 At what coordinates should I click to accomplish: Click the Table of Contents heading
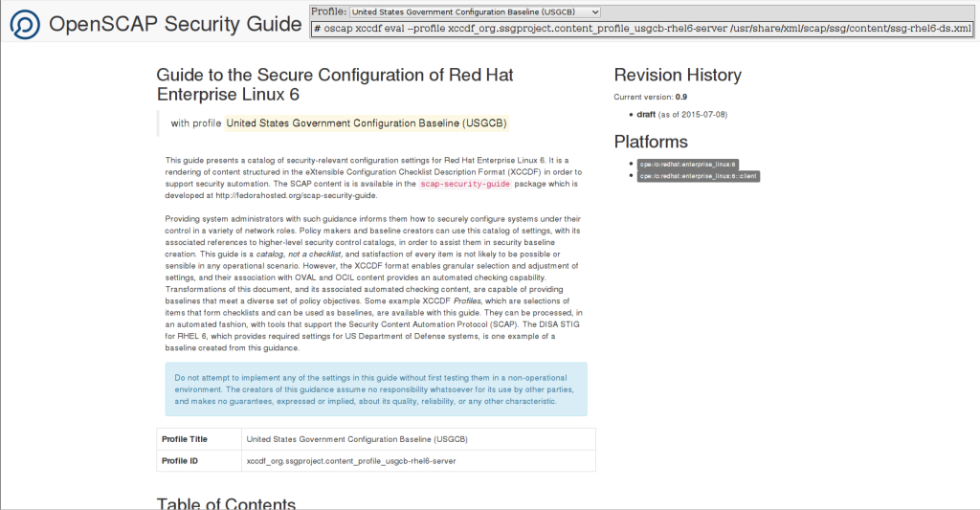pyautogui.click(x=226, y=503)
